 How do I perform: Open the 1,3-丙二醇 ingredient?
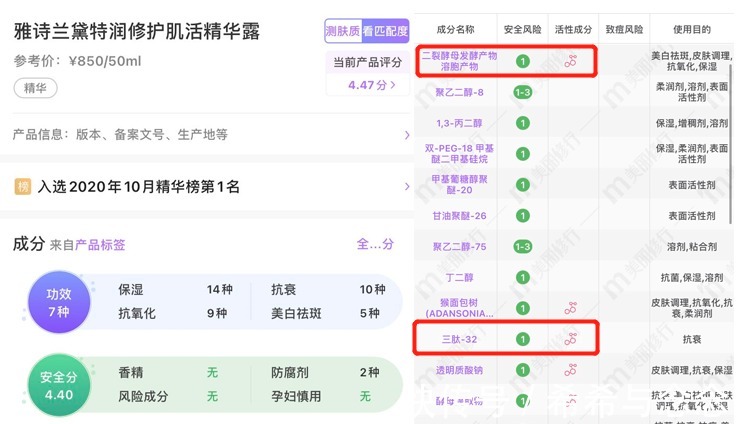[459, 123]
